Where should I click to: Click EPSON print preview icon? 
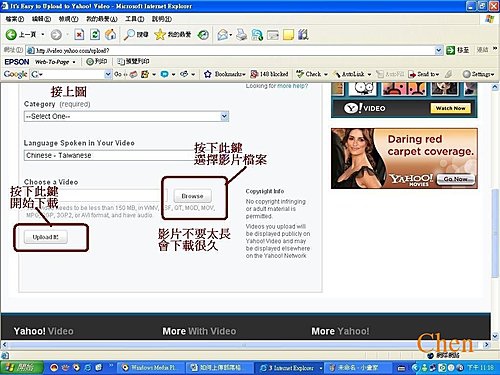tap(133, 62)
